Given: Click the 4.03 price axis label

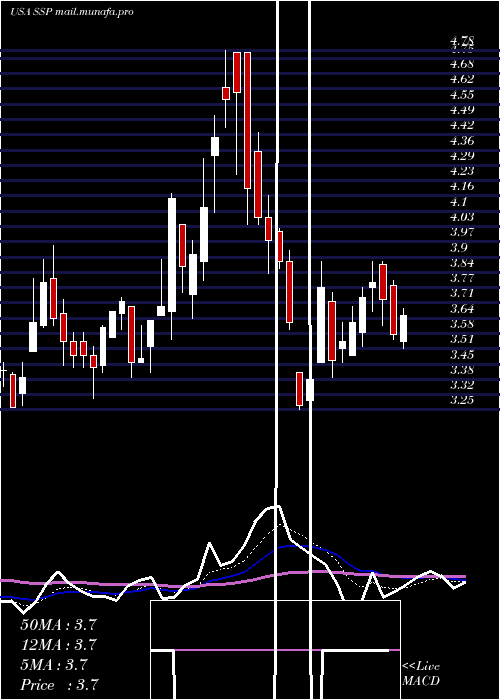Looking at the screenshot, I should pyautogui.click(x=462, y=217).
